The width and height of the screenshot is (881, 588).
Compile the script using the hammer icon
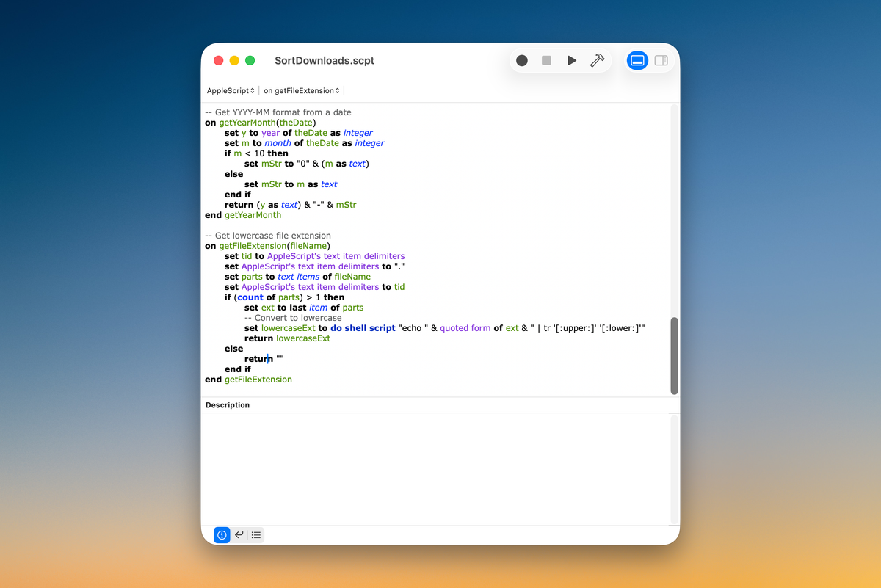click(597, 60)
